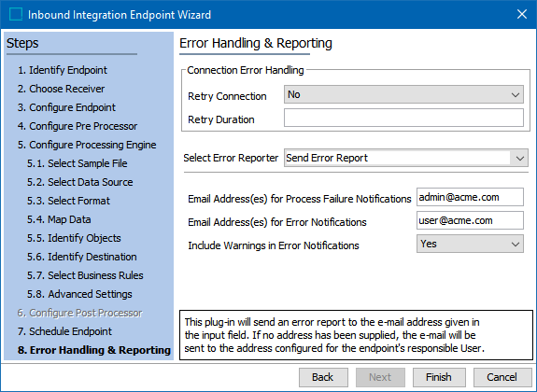Open step 4 Configure Pre Processor
Viewport: 537px width, 392px height.
pyautogui.click(x=78, y=126)
